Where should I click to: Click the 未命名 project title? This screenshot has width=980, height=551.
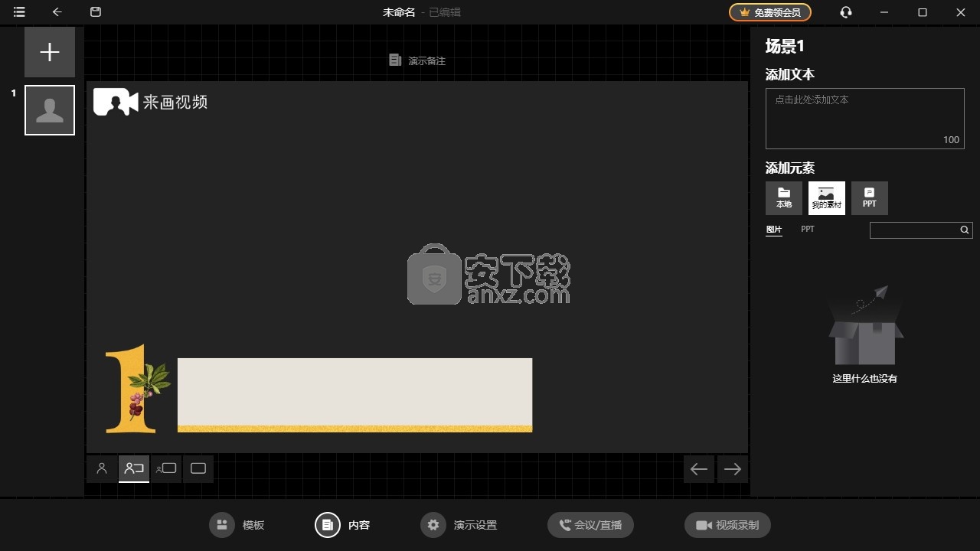click(399, 12)
